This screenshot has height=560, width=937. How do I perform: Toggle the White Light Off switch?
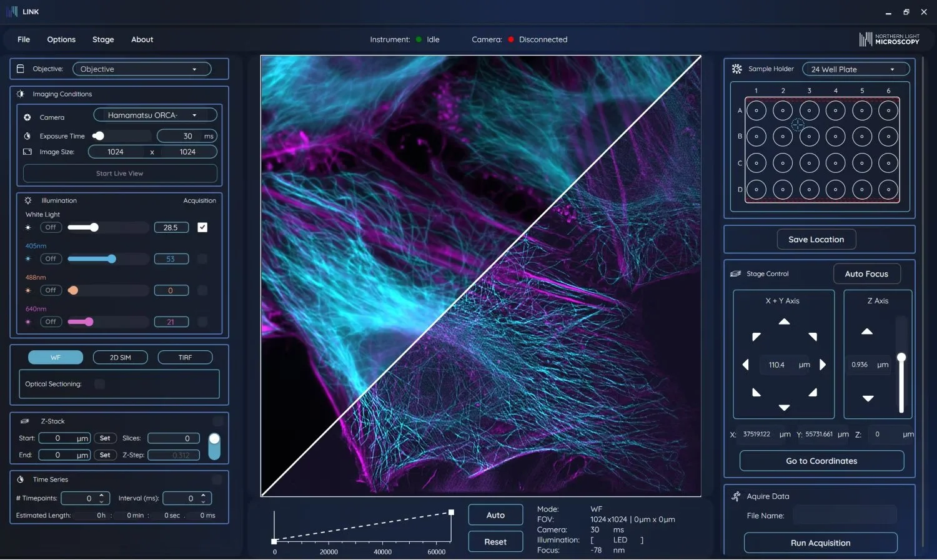[51, 227]
